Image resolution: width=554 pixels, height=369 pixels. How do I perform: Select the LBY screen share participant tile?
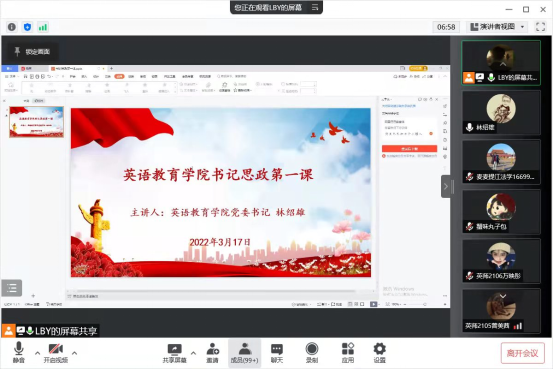click(501, 63)
